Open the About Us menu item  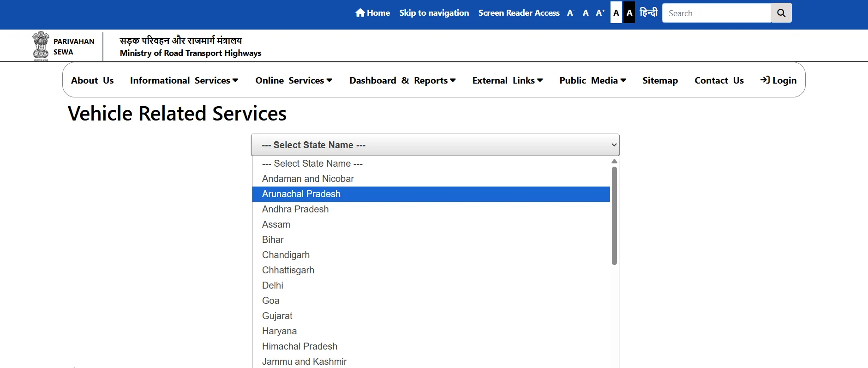coord(92,80)
